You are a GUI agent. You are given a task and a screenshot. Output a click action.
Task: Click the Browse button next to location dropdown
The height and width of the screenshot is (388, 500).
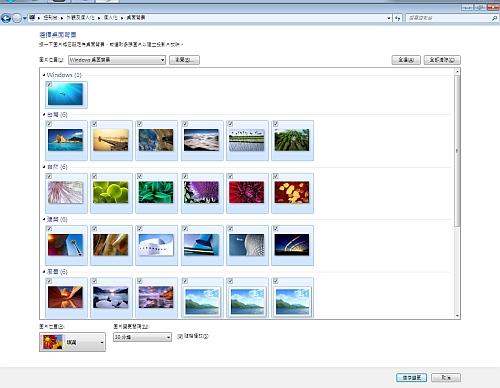pos(184,60)
